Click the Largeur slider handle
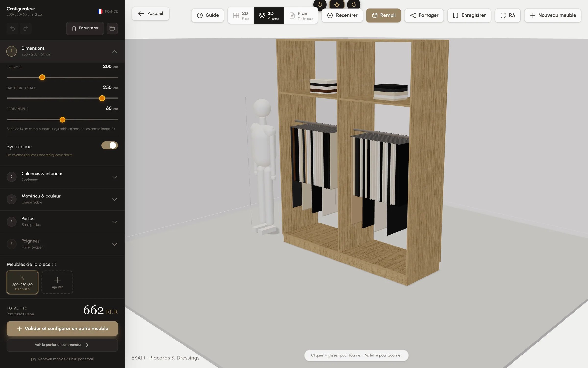 pos(42,78)
